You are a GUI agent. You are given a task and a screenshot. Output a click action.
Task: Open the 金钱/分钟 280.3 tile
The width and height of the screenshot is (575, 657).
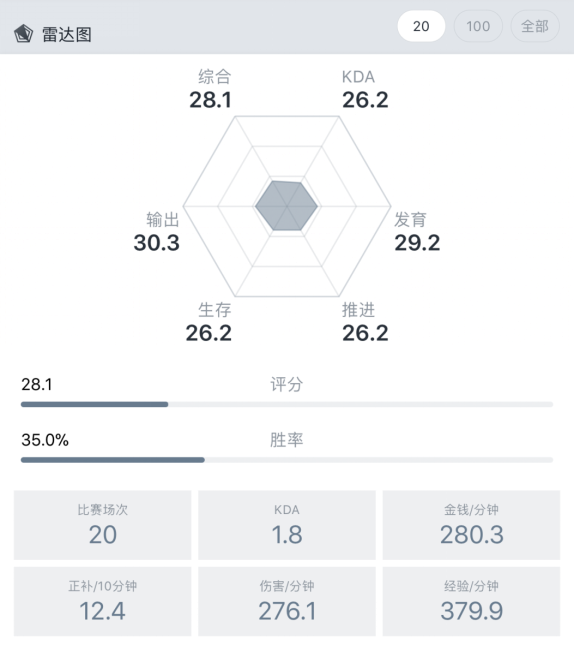coord(471,525)
